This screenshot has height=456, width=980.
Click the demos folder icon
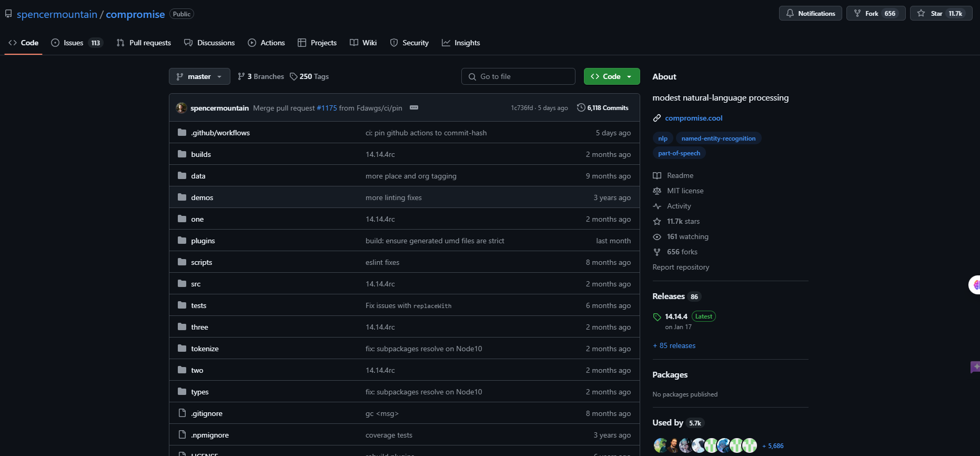[x=182, y=197]
